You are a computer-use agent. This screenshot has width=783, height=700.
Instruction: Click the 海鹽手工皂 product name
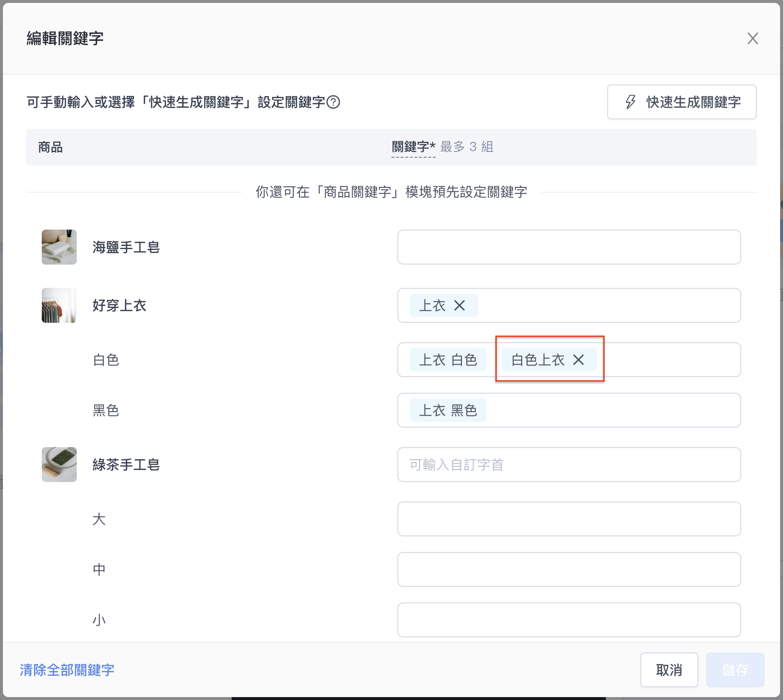(x=126, y=247)
